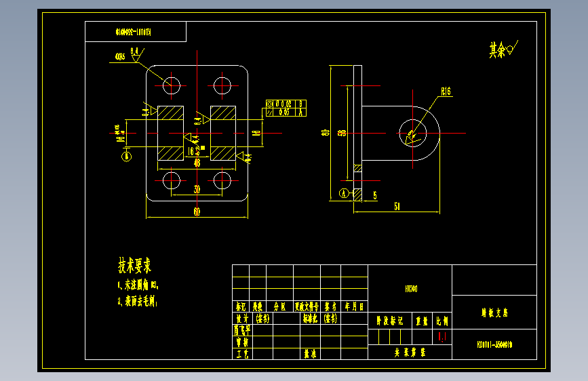Image resolution: width=588 pixels, height=381 pixels.
Task: Click the 重量 header cell
Action: coord(423,321)
